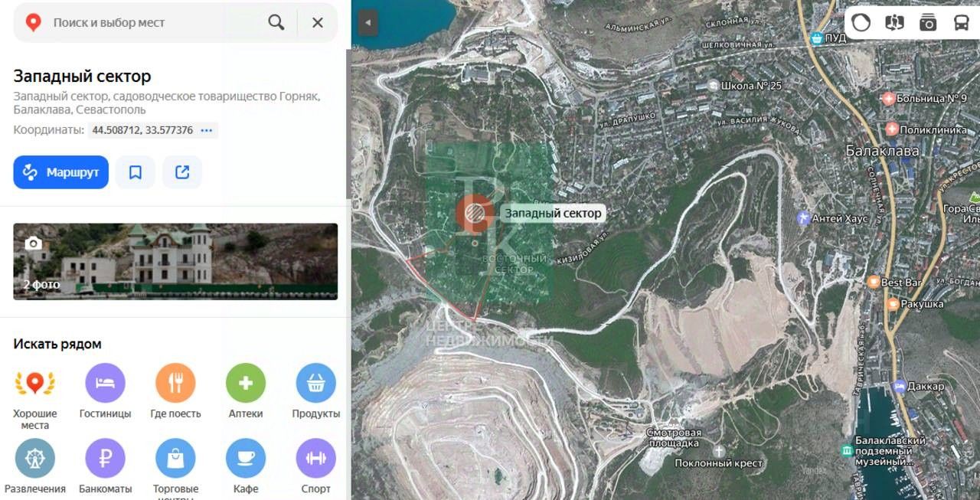
Task: Click the 'Больница № 9' map marker
Action: point(889,98)
